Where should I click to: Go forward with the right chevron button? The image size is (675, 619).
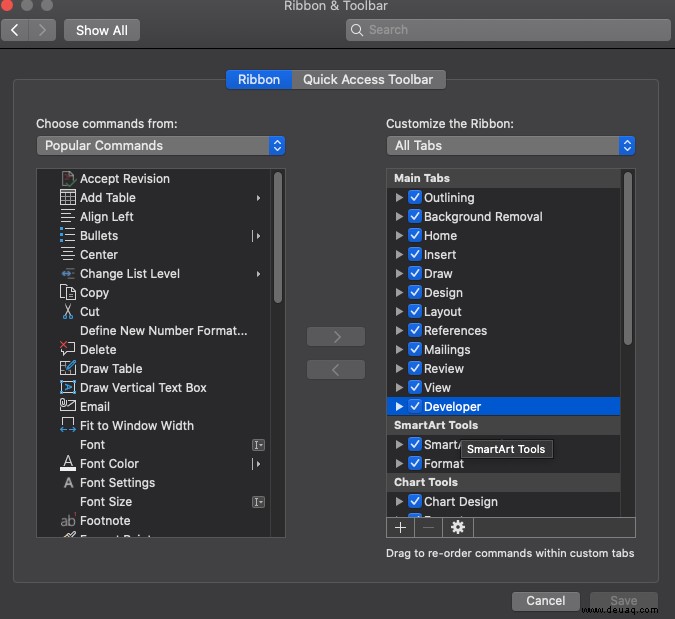coord(42,30)
